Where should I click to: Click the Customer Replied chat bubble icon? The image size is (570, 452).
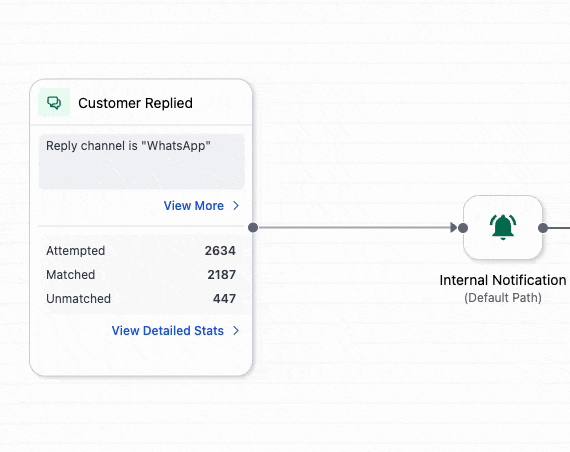pyautogui.click(x=54, y=103)
